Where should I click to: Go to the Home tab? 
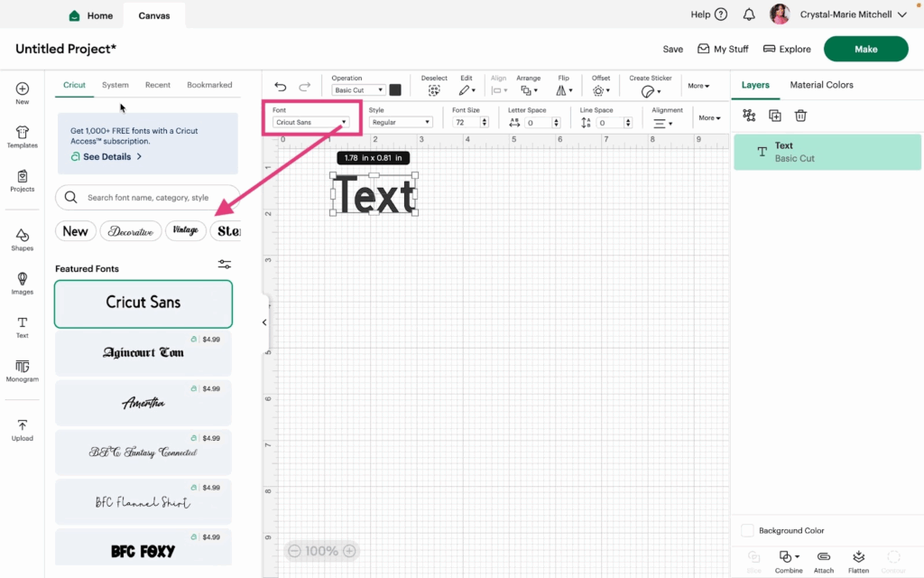[91, 15]
